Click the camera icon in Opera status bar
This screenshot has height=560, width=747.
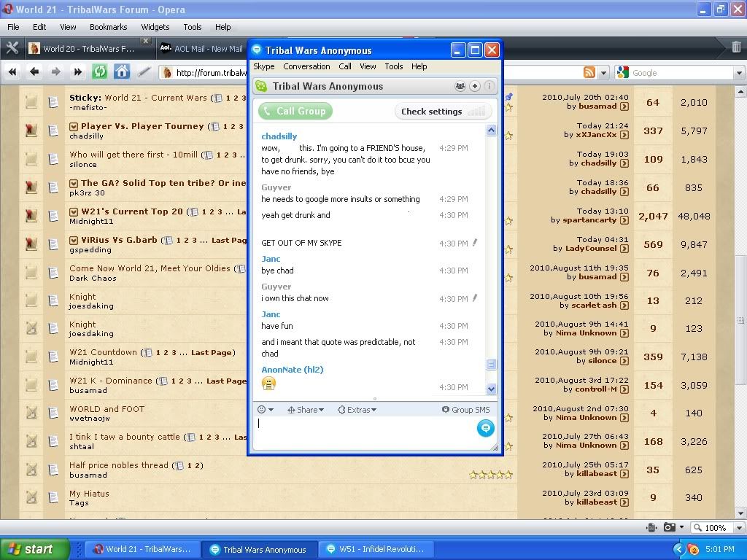(670, 527)
